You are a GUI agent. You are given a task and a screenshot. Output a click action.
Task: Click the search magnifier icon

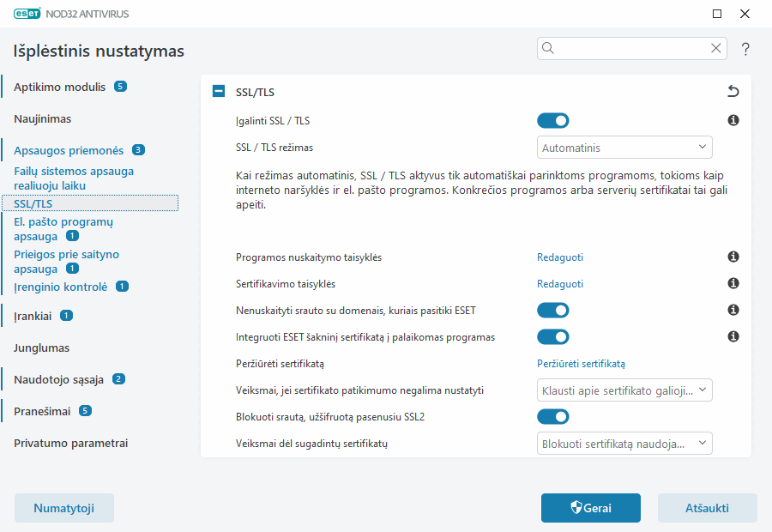547,48
